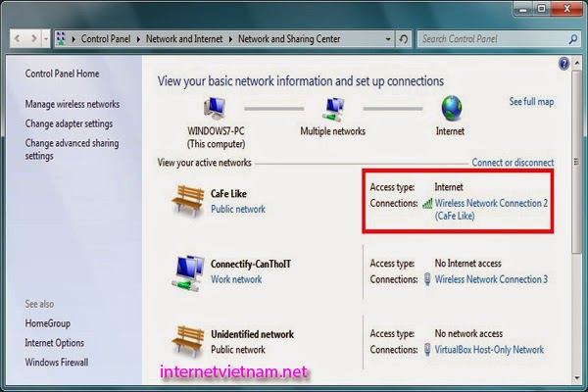Click the adapter icon beside Wireless Network Connection 3

(x=427, y=279)
